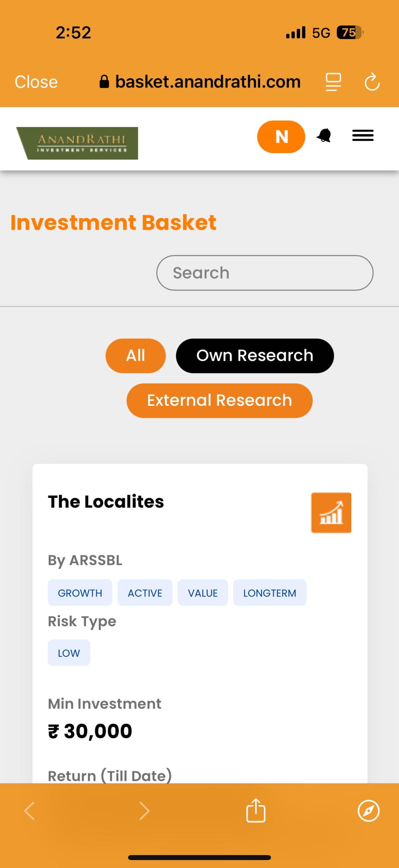Tap the forward navigation chevron
This screenshot has width=399, height=868.
tap(145, 811)
